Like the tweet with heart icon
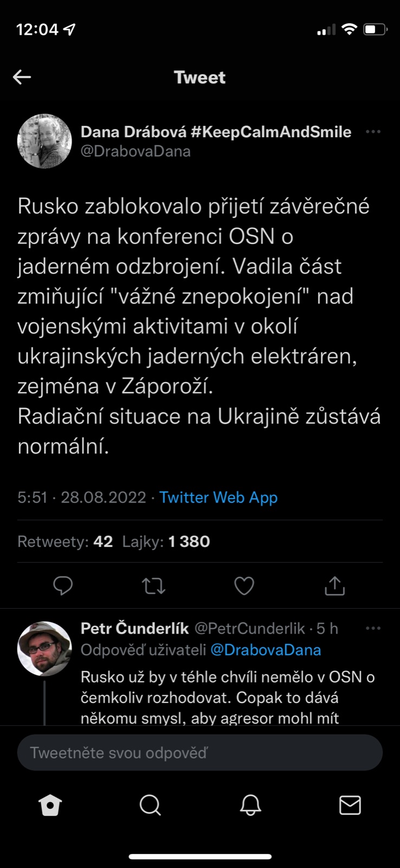 [x=244, y=586]
